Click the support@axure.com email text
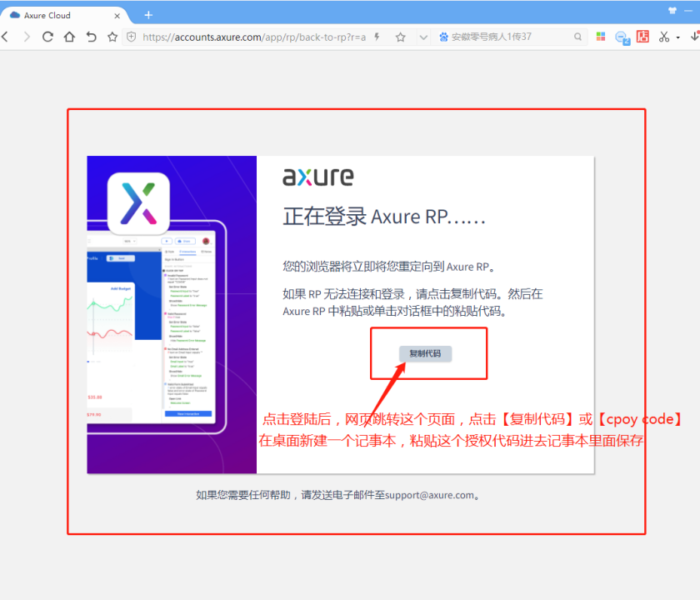The height and width of the screenshot is (600, 700). pos(429,495)
